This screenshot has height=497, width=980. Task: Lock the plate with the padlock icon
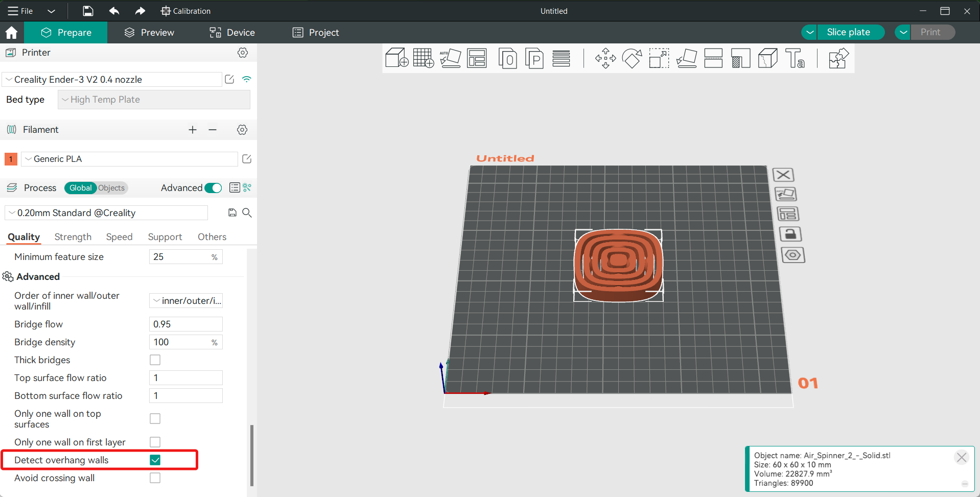pos(790,234)
